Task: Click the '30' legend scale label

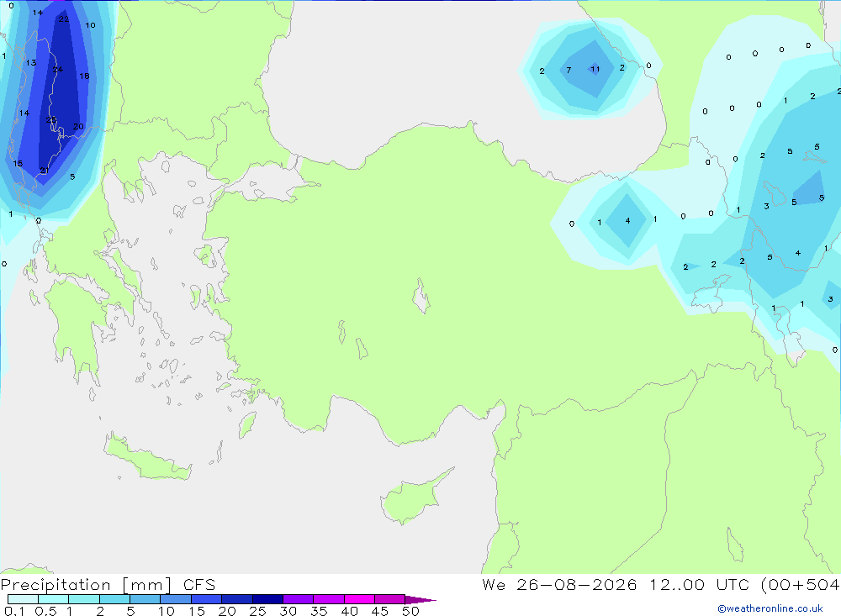Action: pyautogui.click(x=288, y=611)
